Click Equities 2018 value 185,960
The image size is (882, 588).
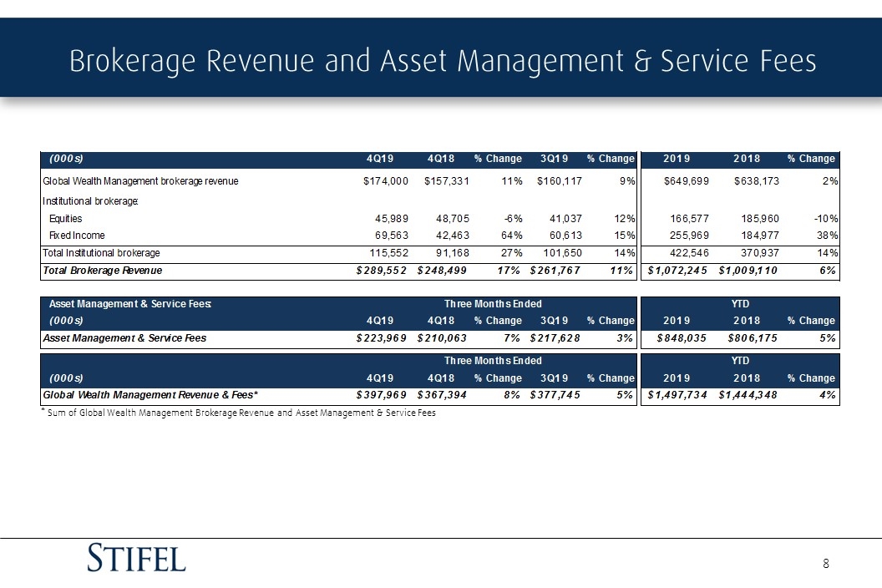click(759, 218)
